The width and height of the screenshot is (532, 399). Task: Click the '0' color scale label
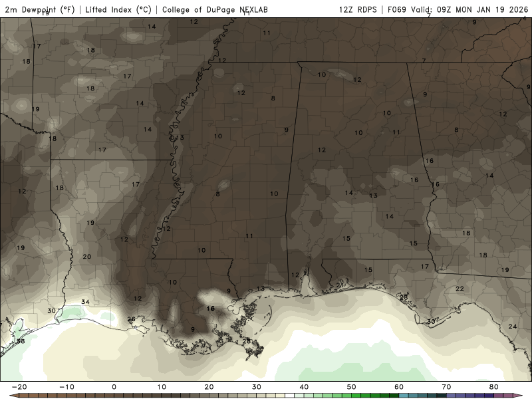point(114,387)
